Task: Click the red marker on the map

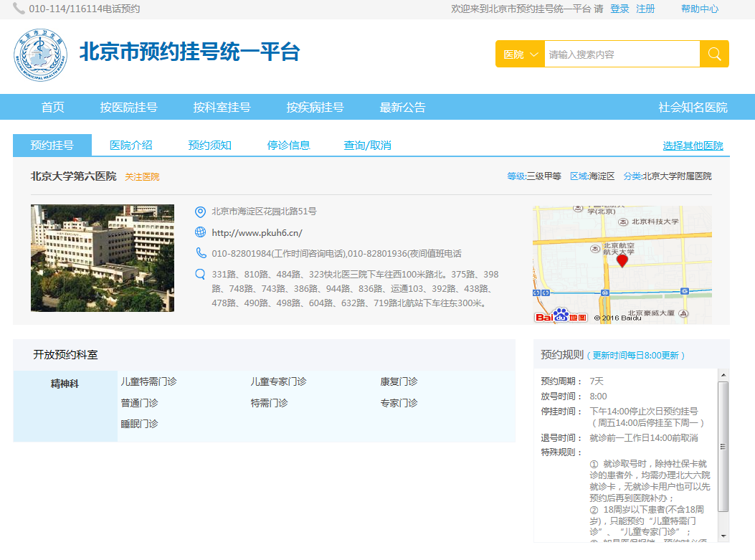Action: point(622,260)
